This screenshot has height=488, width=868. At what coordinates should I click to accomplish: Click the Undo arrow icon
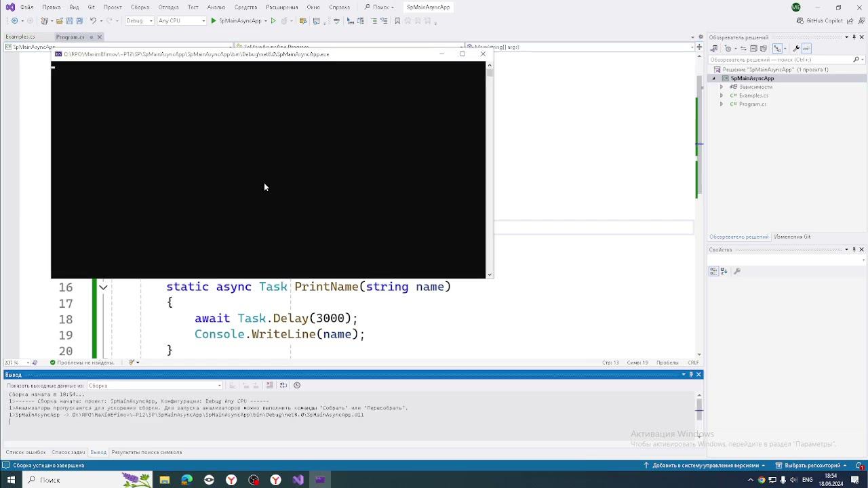click(x=93, y=21)
